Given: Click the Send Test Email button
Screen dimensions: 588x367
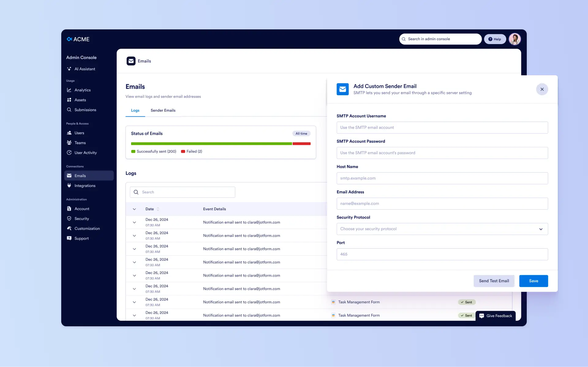Looking at the screenshot, I should (494, 281).
